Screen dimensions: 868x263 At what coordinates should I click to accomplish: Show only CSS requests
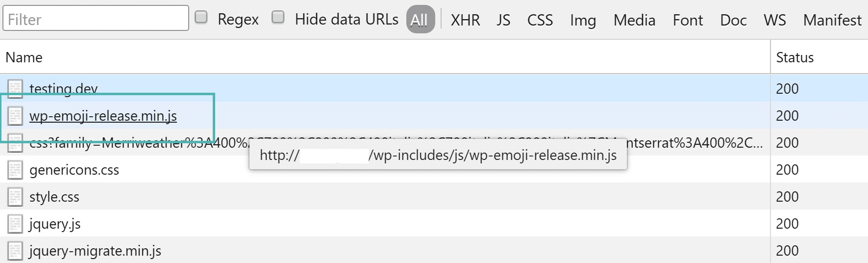pos(540,20)
